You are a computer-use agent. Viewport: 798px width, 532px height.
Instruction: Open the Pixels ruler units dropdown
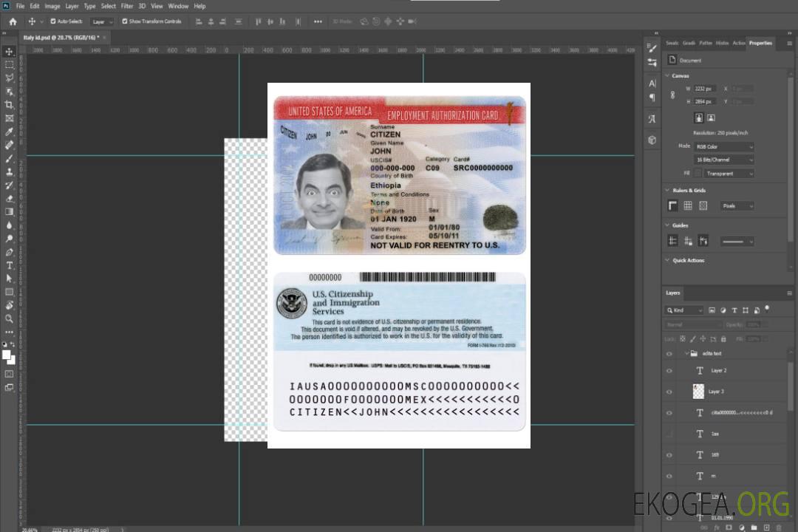pos(737,206)
